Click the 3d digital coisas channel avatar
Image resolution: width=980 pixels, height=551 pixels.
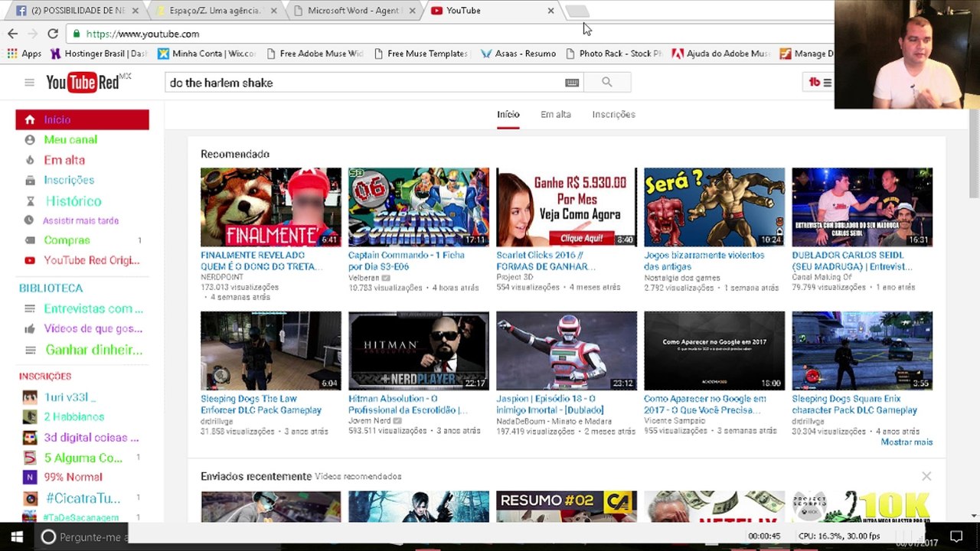[30, 438]
